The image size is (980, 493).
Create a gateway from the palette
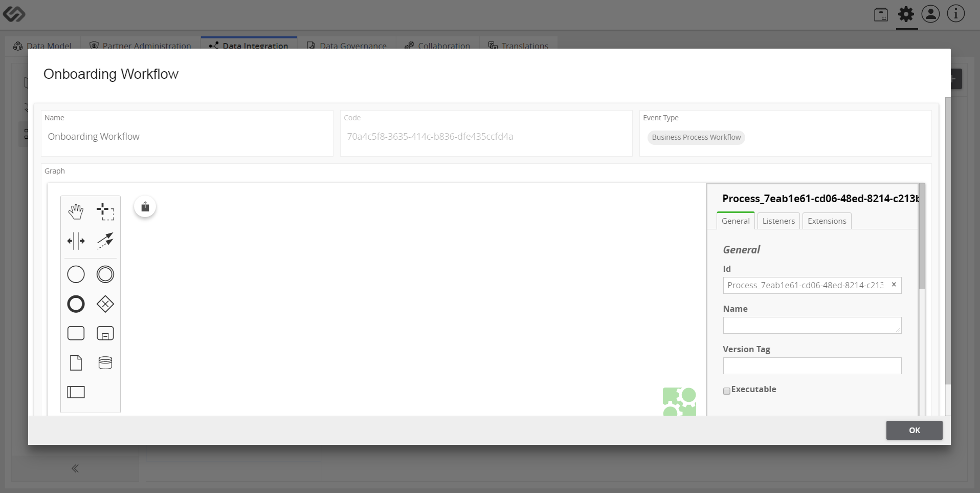click(105, 304)
